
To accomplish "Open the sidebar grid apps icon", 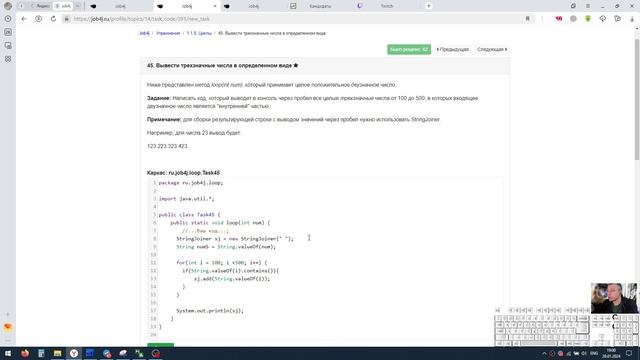I will [x=8, y=59].
